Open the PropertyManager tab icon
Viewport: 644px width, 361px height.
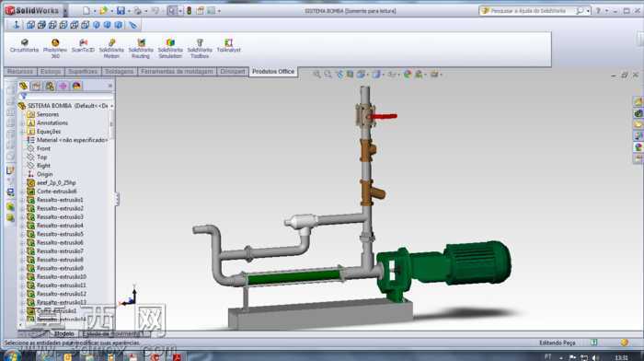pyautogui.click(x=36, y=86)
